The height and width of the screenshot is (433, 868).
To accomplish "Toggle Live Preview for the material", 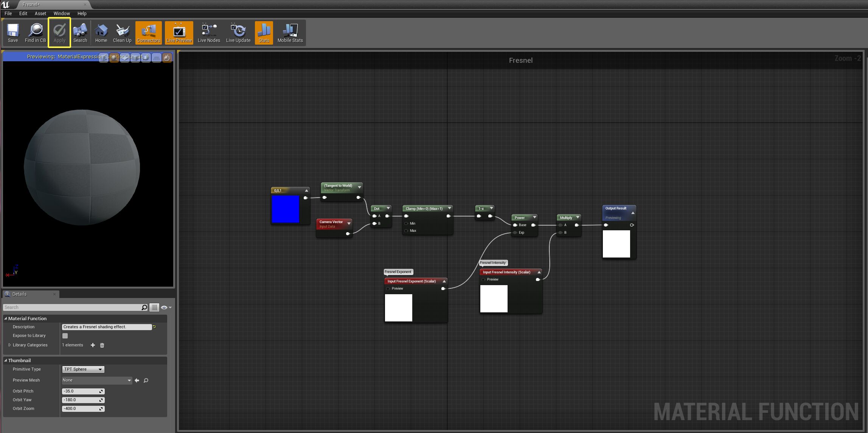I will (179, 33).
